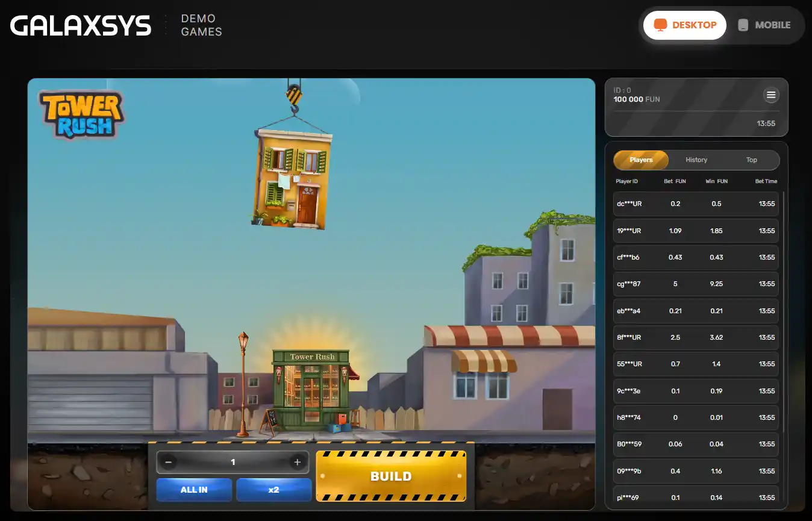The height and width of the screenshot is (521, 812).
Task: Select player row 8f***UR
Action: point(696,337)
